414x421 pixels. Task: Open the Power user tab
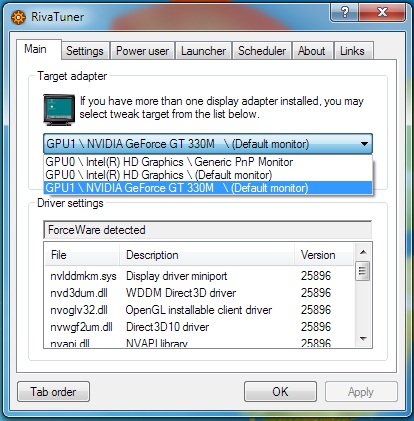point(142,51)
